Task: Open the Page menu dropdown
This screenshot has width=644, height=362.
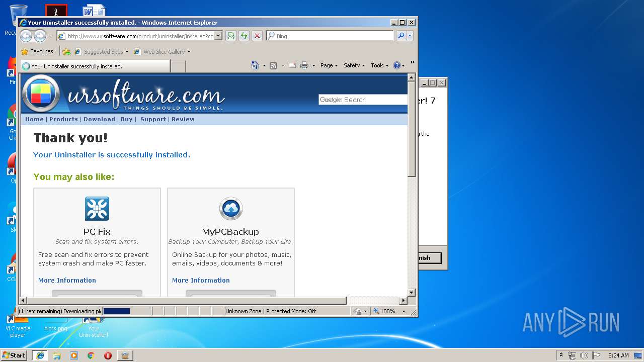Action: coord(329,65)
